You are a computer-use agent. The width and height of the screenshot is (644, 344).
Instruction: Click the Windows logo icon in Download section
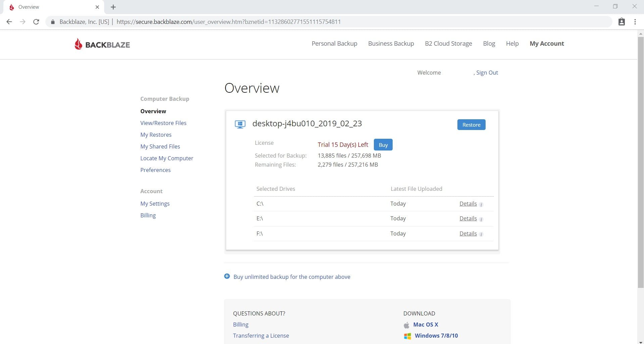[407, 336]
